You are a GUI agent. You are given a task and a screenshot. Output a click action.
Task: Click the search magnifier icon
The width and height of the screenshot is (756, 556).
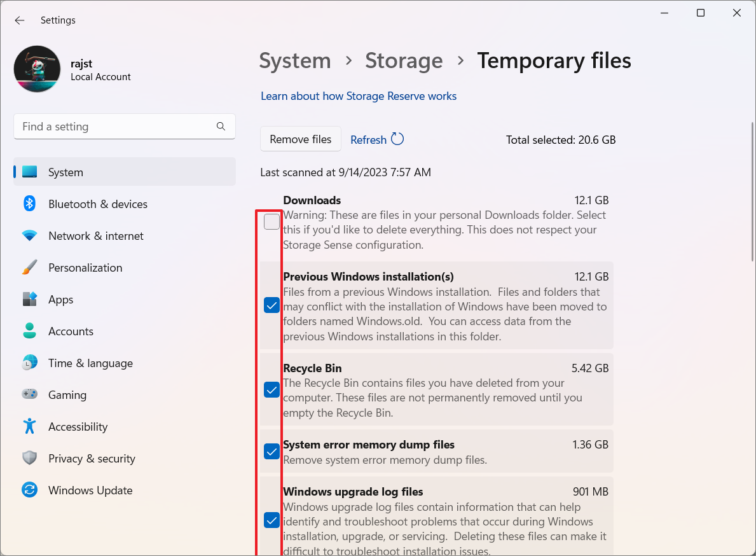coord(221,127)
